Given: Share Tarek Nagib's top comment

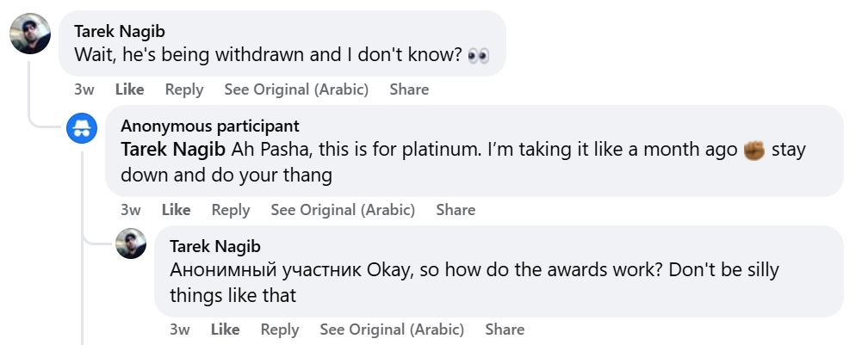Looking at the screenshot, I should click(x=409, y=89).
